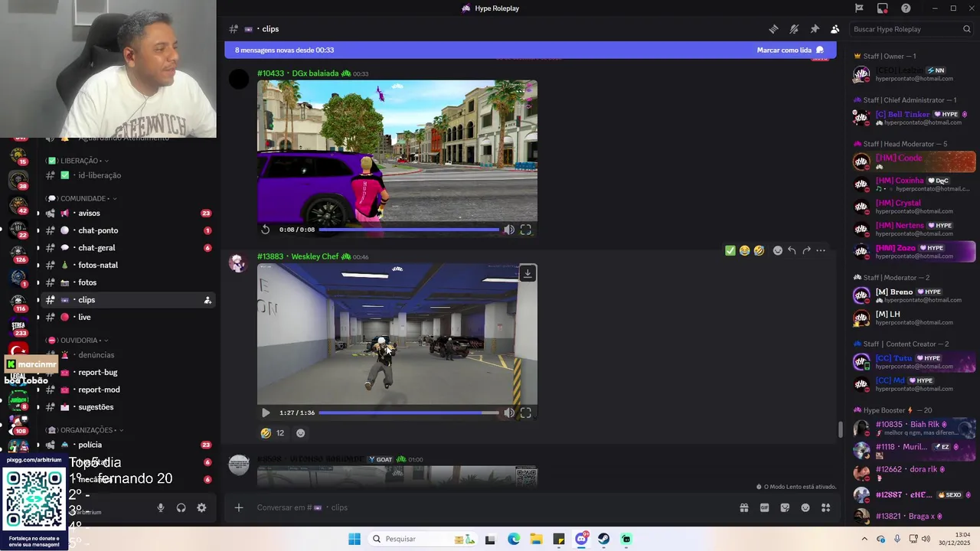Forward the Weskley Chef message
980x551 pixels.
click(806, 250)
